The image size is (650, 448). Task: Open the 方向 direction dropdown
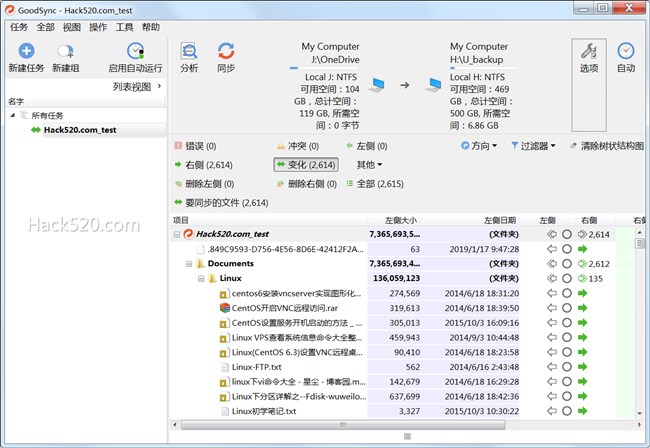(x=479, y=145)
